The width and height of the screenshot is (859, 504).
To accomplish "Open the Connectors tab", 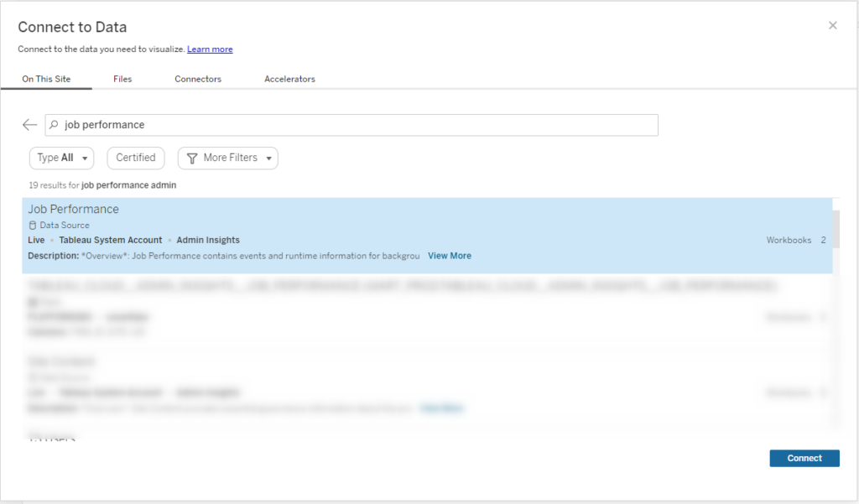I will click(197, 78).
